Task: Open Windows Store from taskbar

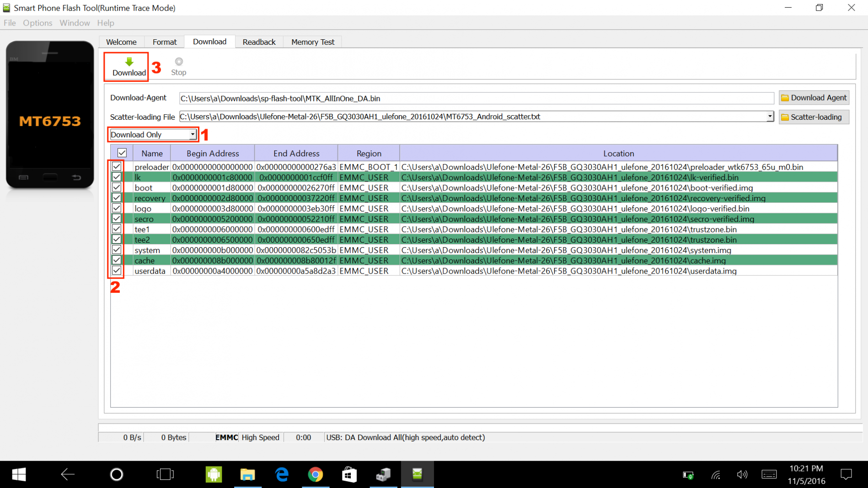Action: [349, 474]
